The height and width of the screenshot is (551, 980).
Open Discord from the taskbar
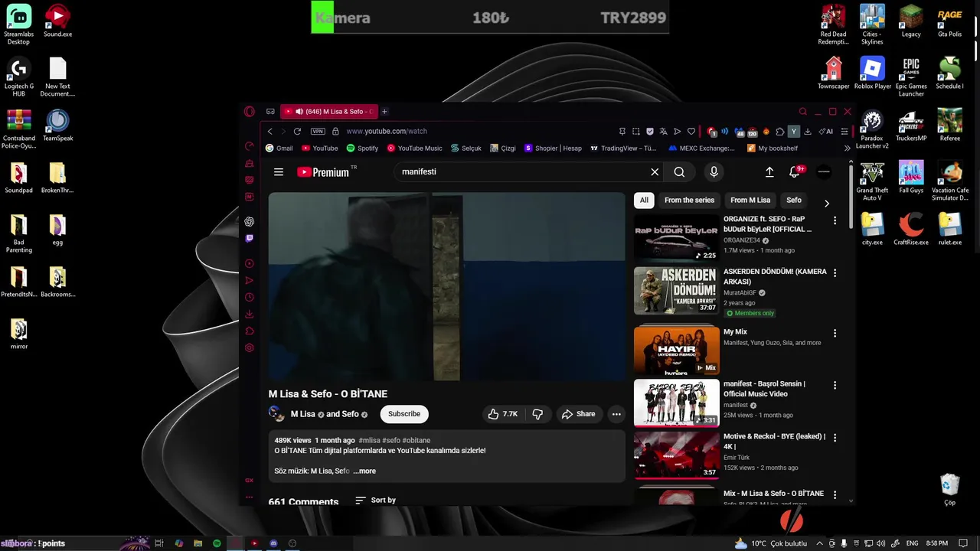(x=273, y=543)
